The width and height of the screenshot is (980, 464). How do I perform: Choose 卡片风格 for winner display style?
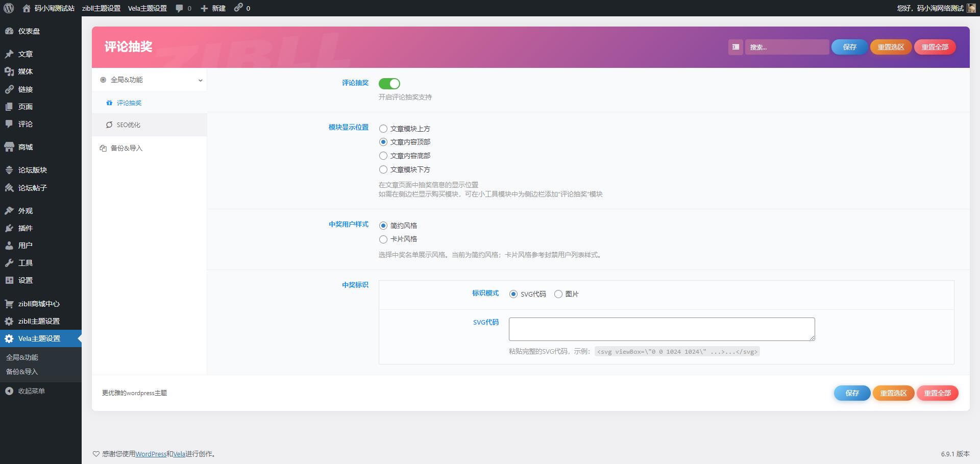(383, 239)
